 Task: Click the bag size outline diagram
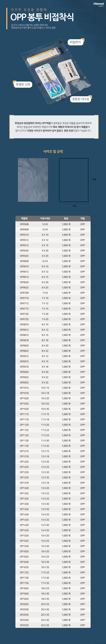coord(74,180)
